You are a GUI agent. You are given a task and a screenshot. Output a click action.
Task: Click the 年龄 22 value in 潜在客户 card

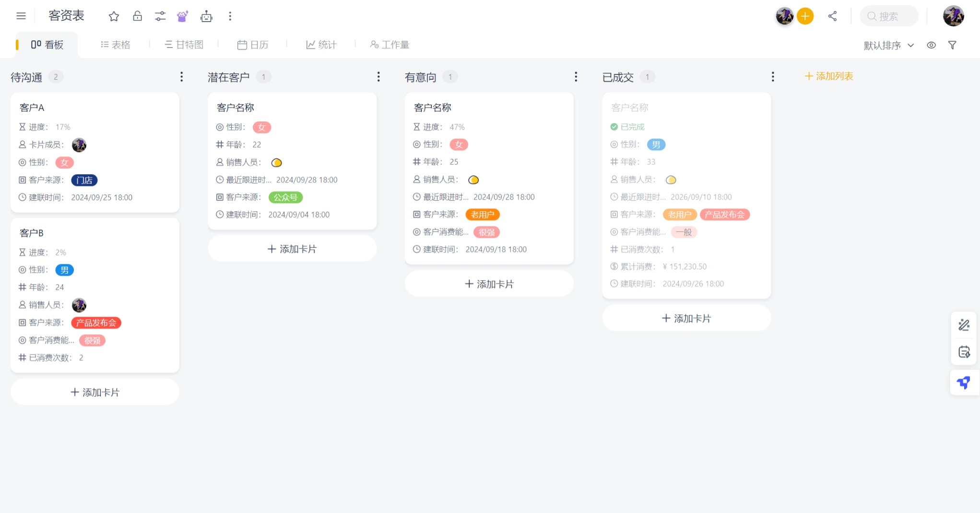point(257,144)
